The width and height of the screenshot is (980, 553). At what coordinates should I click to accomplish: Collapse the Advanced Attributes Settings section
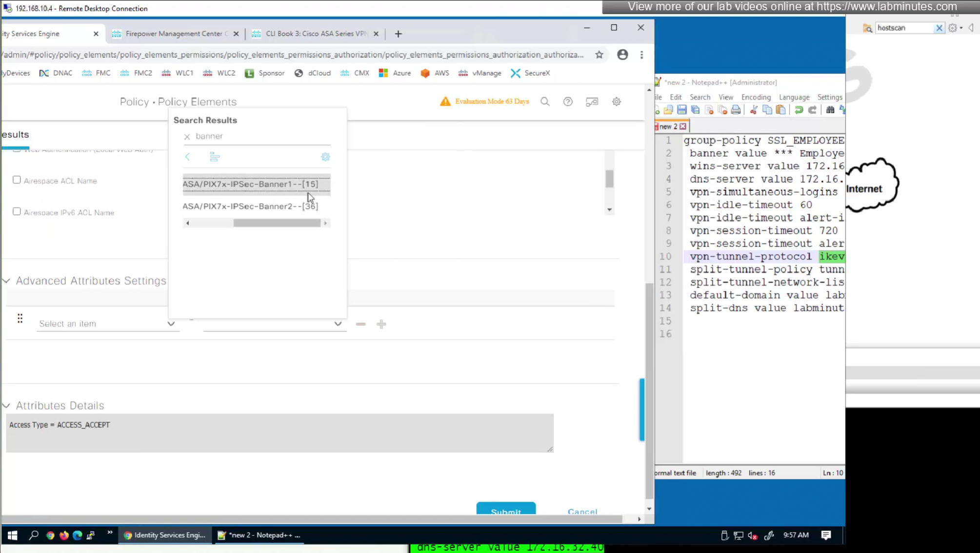(6, 281)
